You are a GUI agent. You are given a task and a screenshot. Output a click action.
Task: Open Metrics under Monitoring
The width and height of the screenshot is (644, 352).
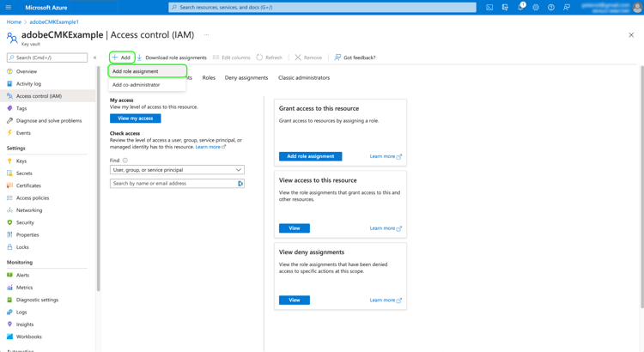tap(24, 288)
